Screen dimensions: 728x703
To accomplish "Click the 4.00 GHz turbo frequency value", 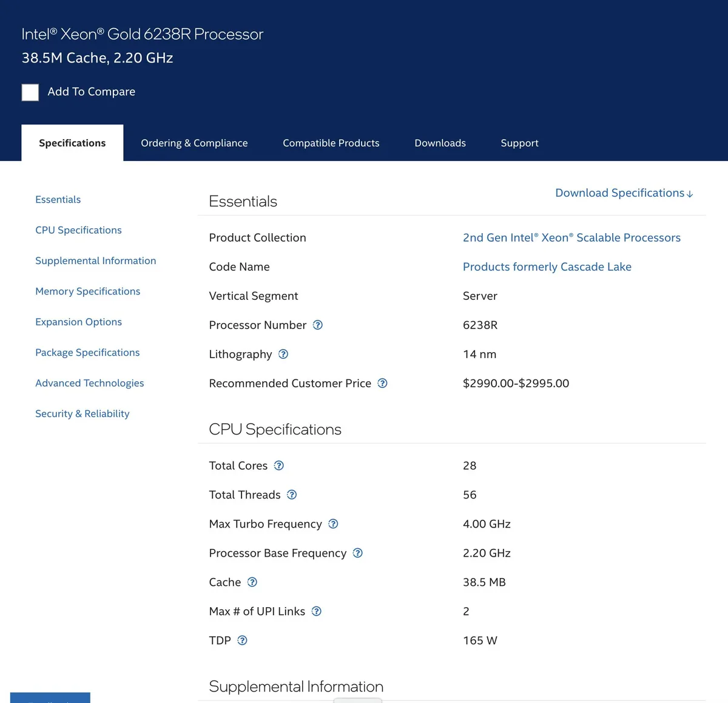I will click(487, 524).
